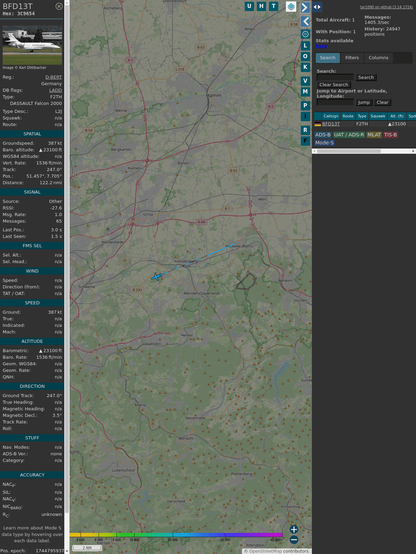Toggle the UAT / ADS-R source filter
The width and height of the screenshot is (416, 554).
[x=349, y=135]
